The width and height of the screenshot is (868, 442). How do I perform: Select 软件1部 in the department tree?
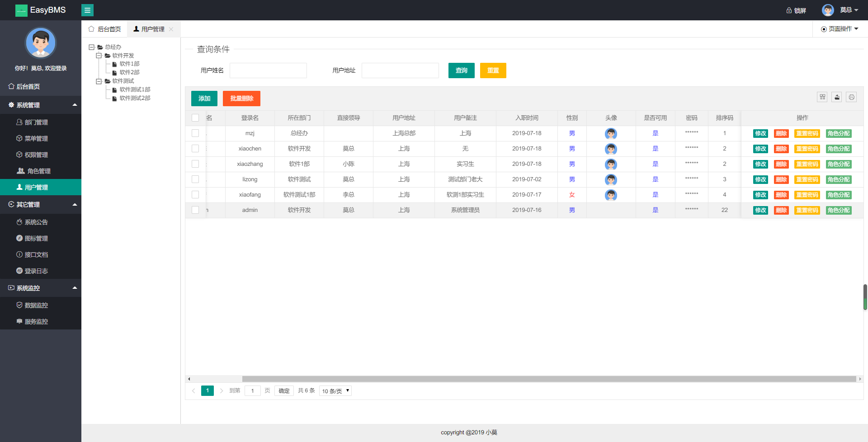(129, 64)
